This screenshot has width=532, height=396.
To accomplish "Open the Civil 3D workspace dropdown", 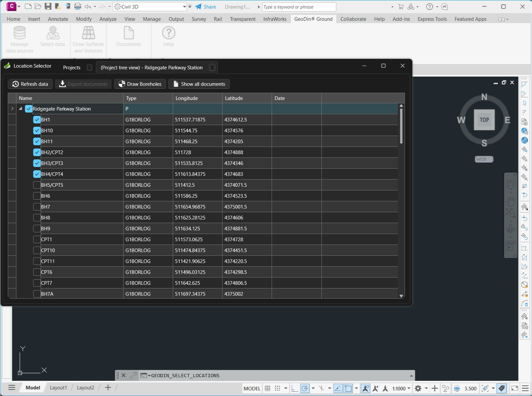I will click(x=184, y=7).
